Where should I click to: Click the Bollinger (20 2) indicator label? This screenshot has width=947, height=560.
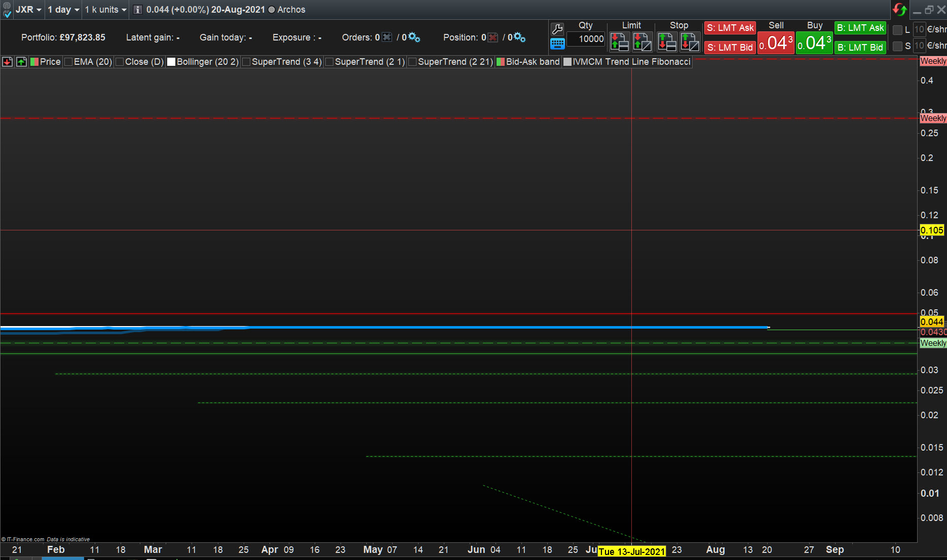(x=208, y=62)
